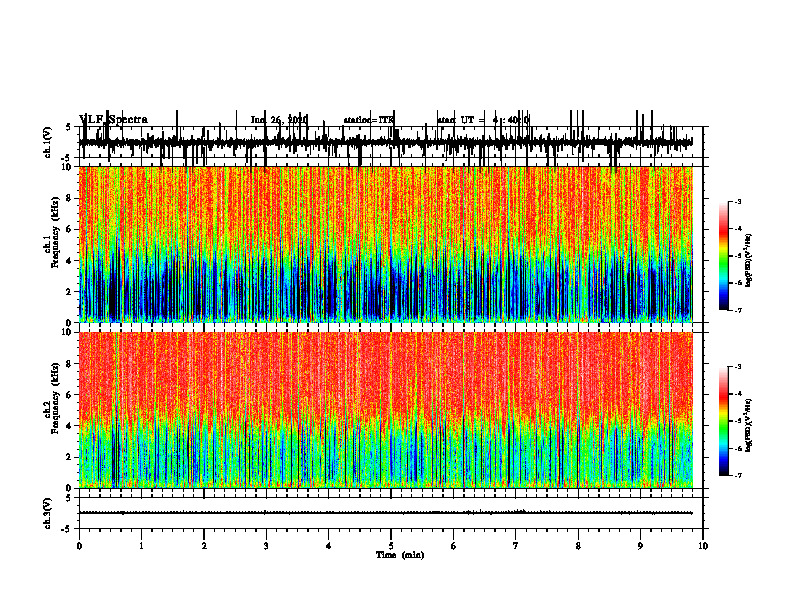Click ch.3 voltage axis "-5" tick label
Image resolution: width=792 pixels, height=612 pixels.
pos(67,529)
